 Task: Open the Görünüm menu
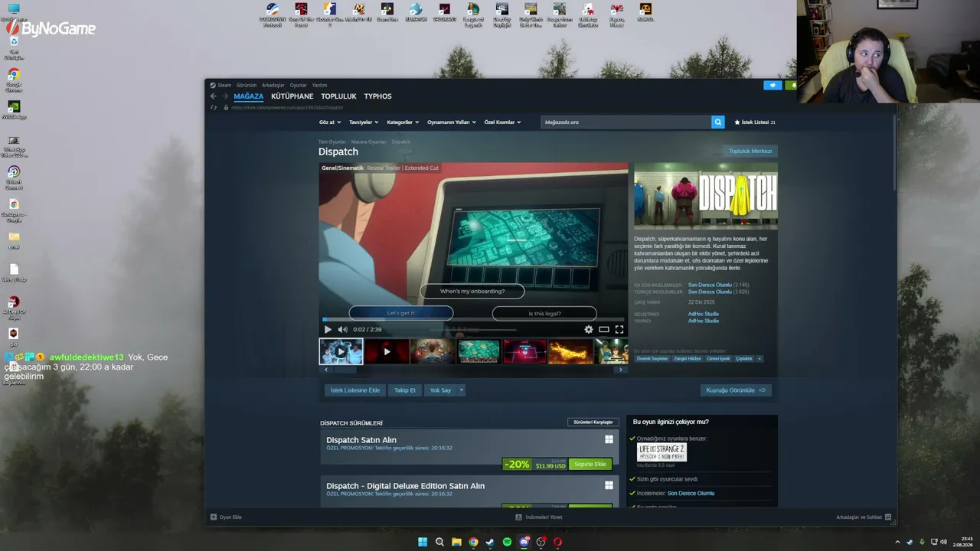point(247,85)
